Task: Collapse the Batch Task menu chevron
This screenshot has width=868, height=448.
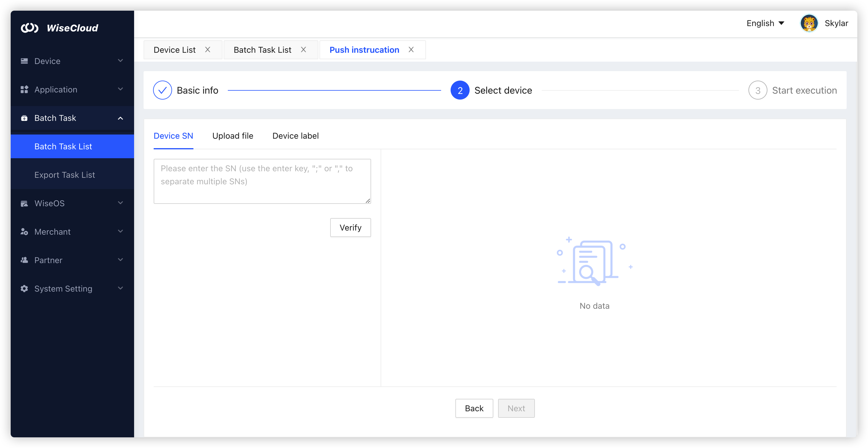Action: point(120,118)
